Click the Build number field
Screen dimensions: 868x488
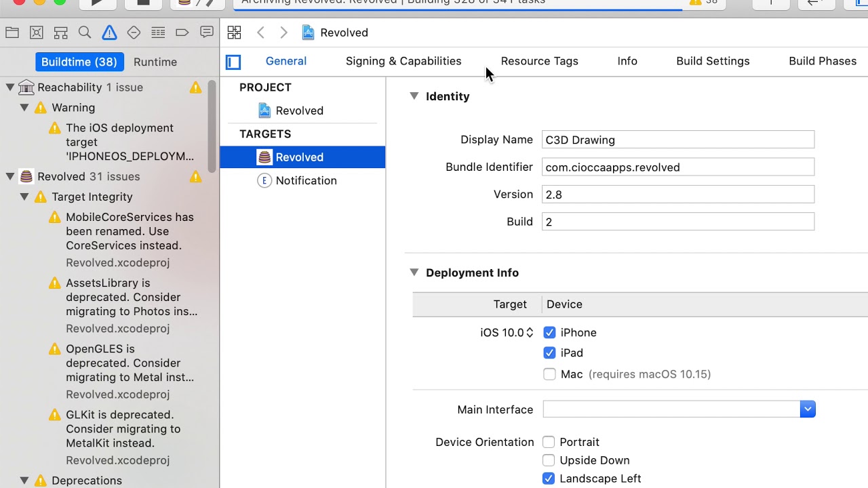click(x=678, y=222)
